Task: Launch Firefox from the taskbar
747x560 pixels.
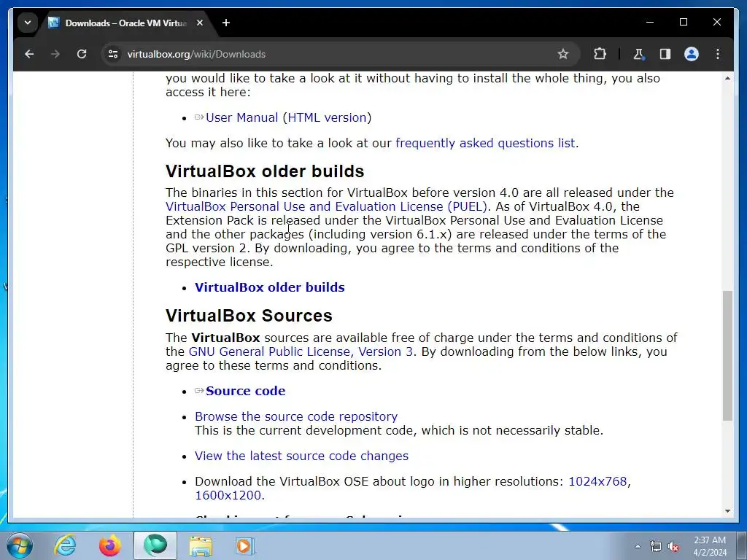Action: (x=110, y=545)
